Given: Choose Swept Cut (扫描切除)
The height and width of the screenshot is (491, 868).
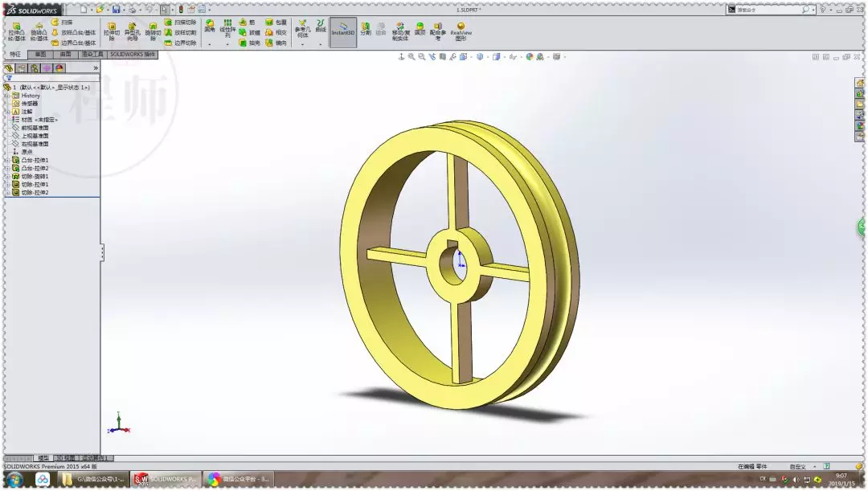Looking at the screenshot, I should point(181,23).
